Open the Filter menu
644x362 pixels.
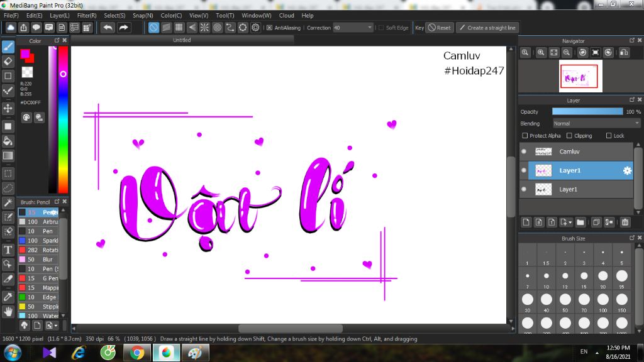pyautogui.click(x=87, y=16)
